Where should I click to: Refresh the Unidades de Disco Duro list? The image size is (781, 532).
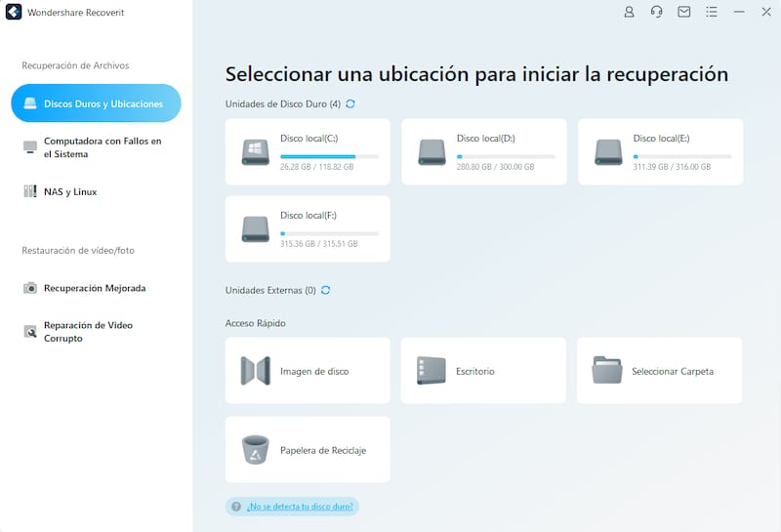[350, 103]
